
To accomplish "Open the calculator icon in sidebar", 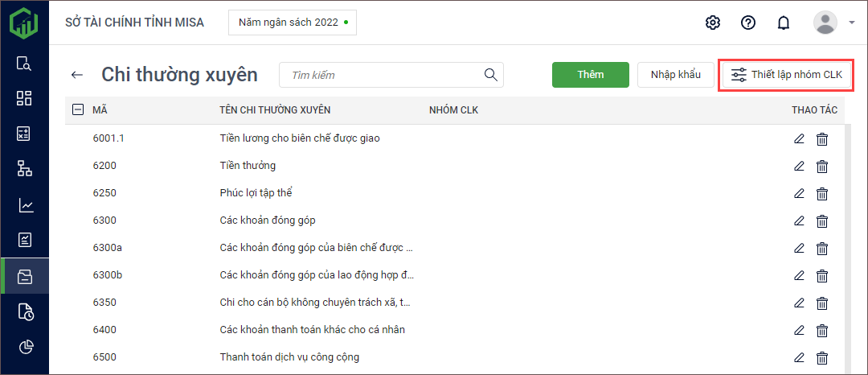I will point(25,134).
